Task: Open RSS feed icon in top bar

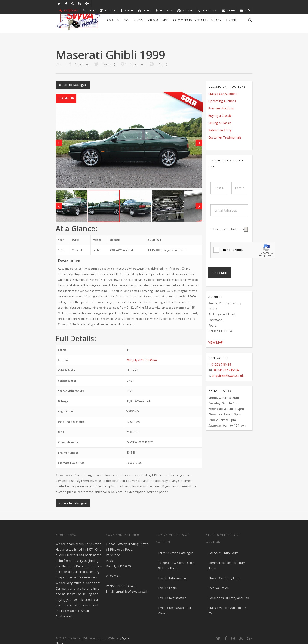Action: [80, 3]
